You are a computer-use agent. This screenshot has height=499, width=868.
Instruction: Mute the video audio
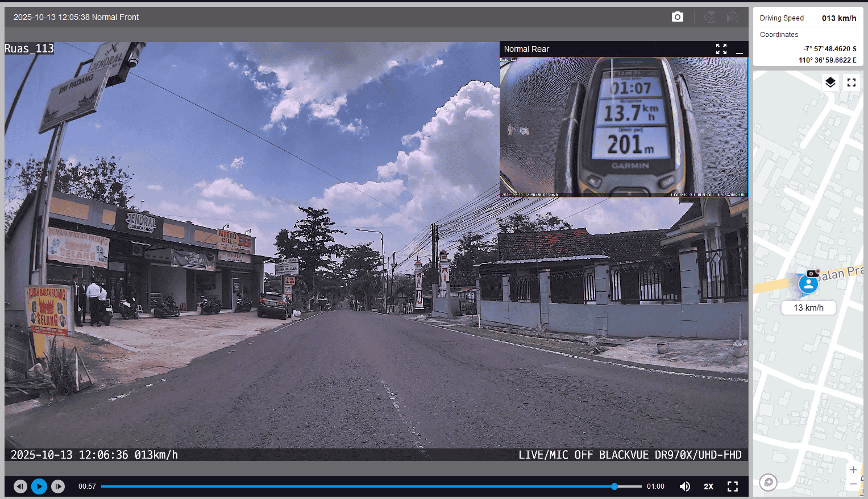(x=685, y=486)
